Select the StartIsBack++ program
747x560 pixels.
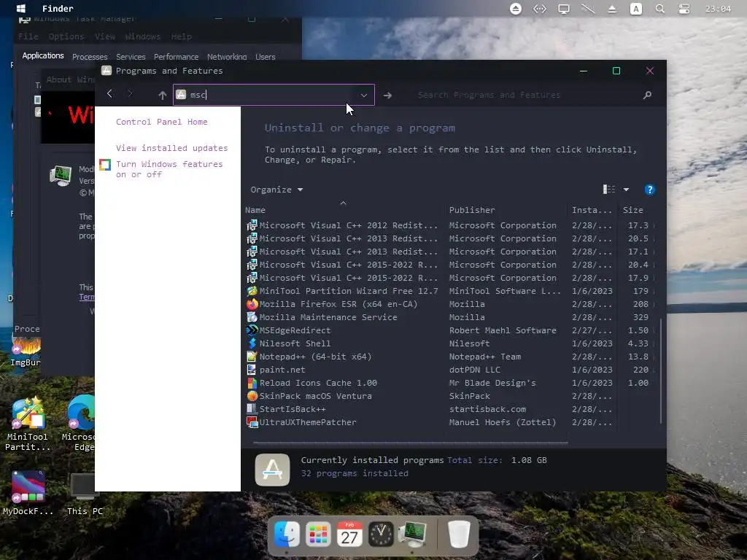[x=449, y=409]
